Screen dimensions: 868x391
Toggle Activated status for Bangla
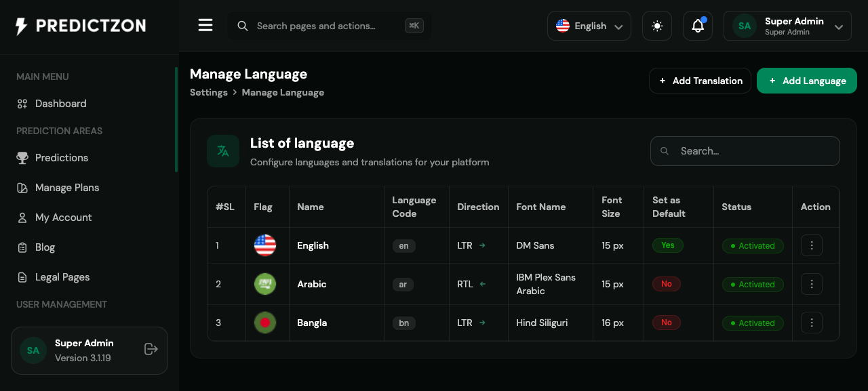coord(753,323)
